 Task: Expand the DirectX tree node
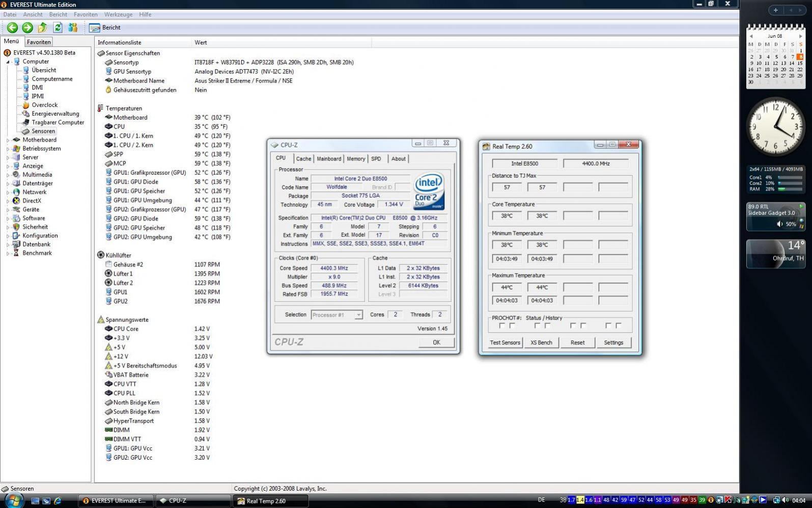8,201
